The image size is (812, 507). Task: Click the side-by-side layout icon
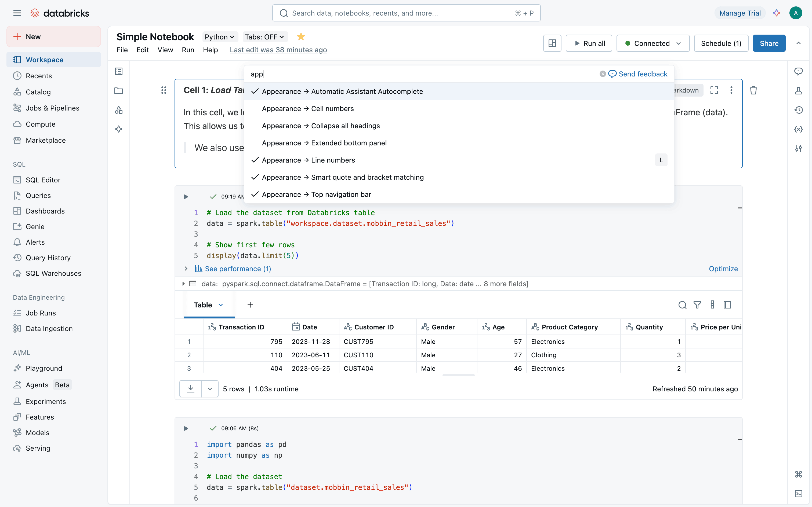(552, 43)
